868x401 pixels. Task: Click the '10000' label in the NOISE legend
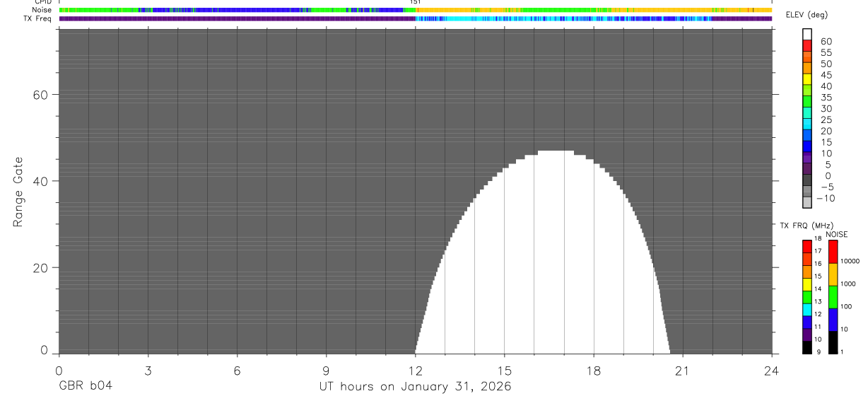coord(850,261)
